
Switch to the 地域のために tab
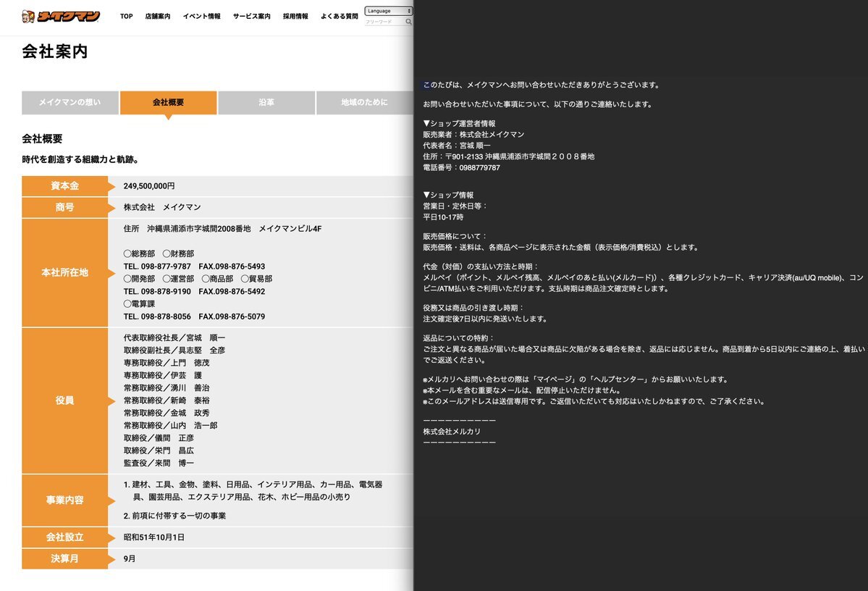click(365, 102)
